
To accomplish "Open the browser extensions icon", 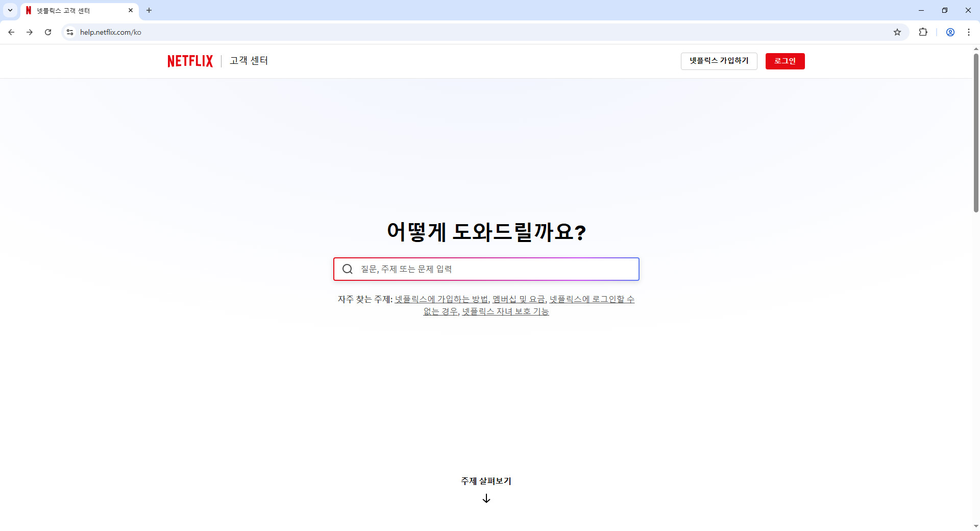I will 924,32.
